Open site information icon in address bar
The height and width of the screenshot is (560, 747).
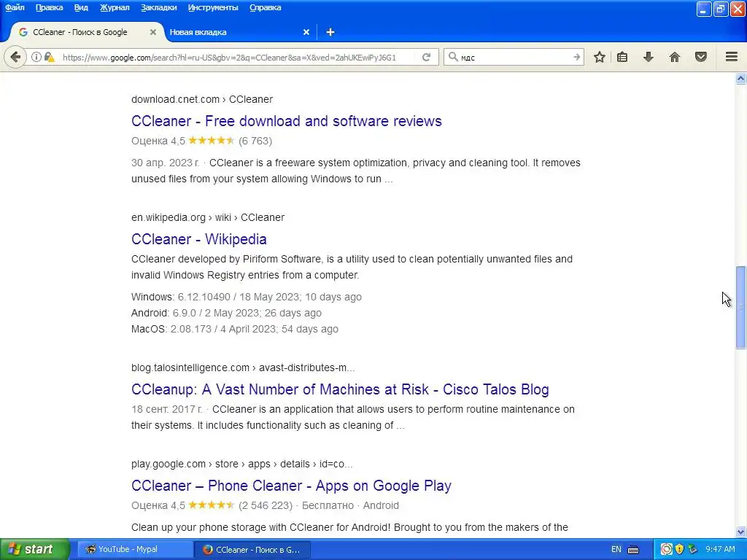(x=36, y=57)
